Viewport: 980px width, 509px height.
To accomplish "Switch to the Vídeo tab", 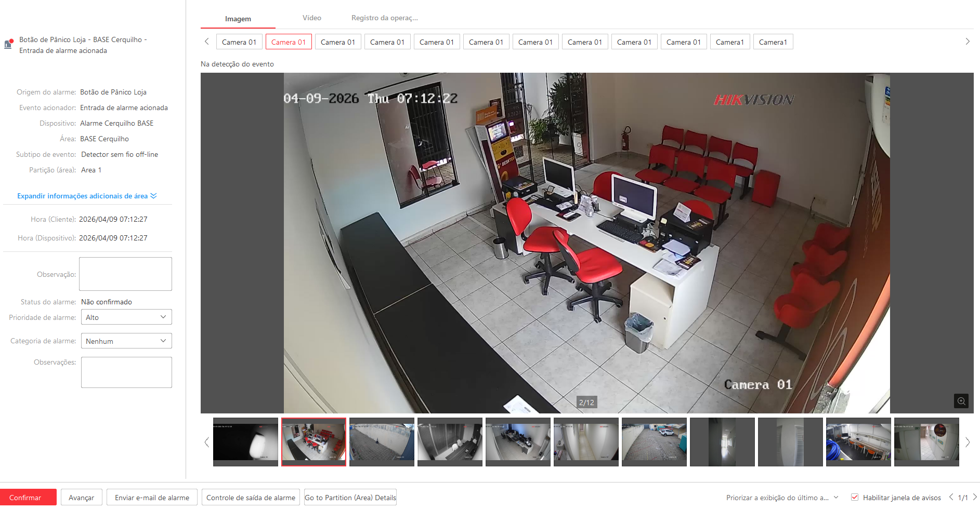I will (x=312, y=18).
